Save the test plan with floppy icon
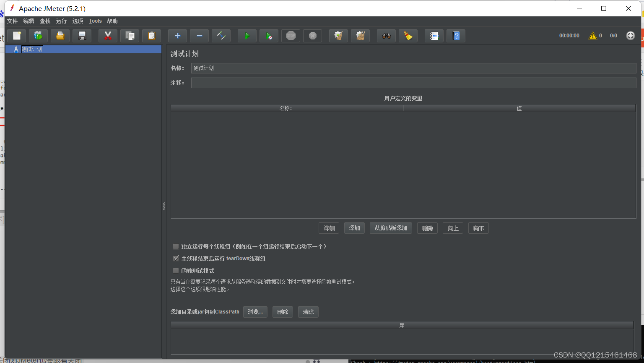This screenshot has width=644, height=363. (x=82, y=36)
